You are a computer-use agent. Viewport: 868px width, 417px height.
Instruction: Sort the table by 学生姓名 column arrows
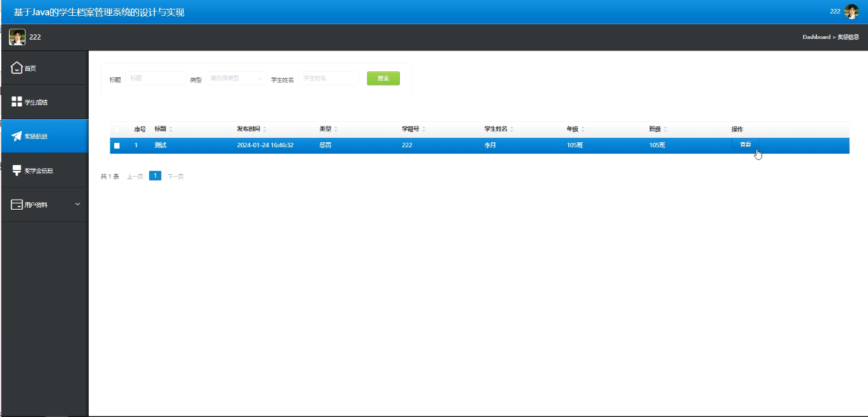coord(511,129)
